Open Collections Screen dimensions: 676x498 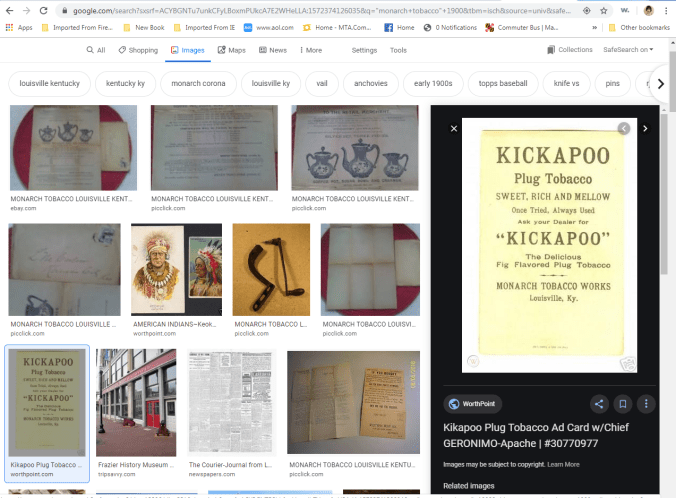(x=570, y=50)
